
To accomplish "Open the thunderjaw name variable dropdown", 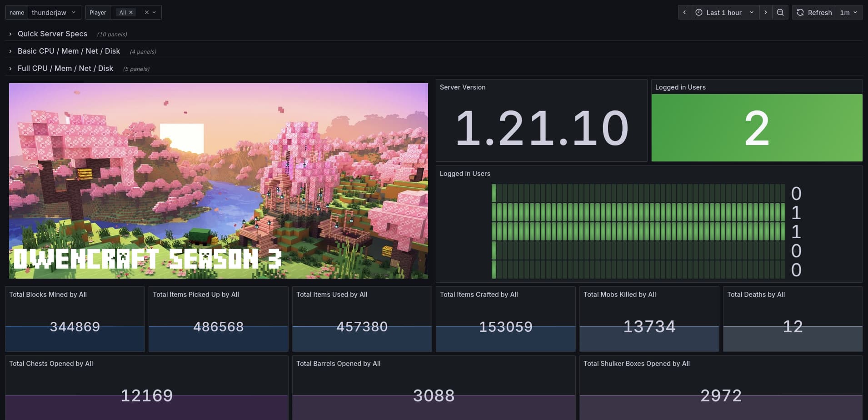I will coord(54,12).
